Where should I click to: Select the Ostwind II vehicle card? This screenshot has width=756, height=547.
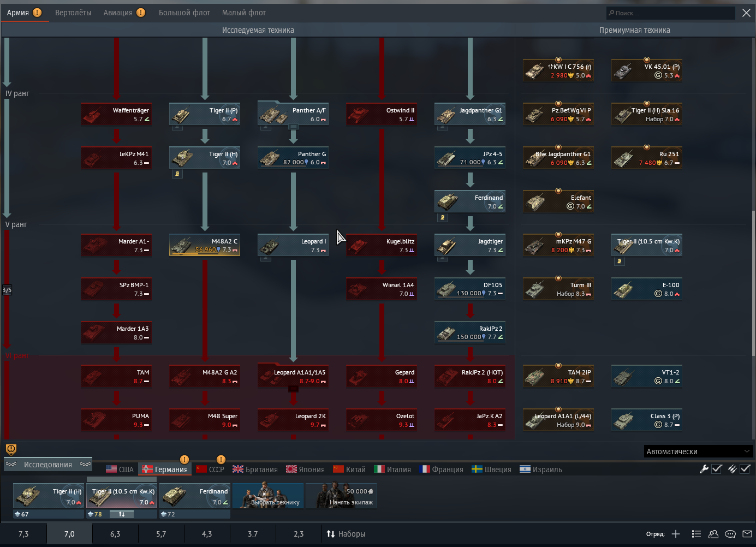point(382,114)
